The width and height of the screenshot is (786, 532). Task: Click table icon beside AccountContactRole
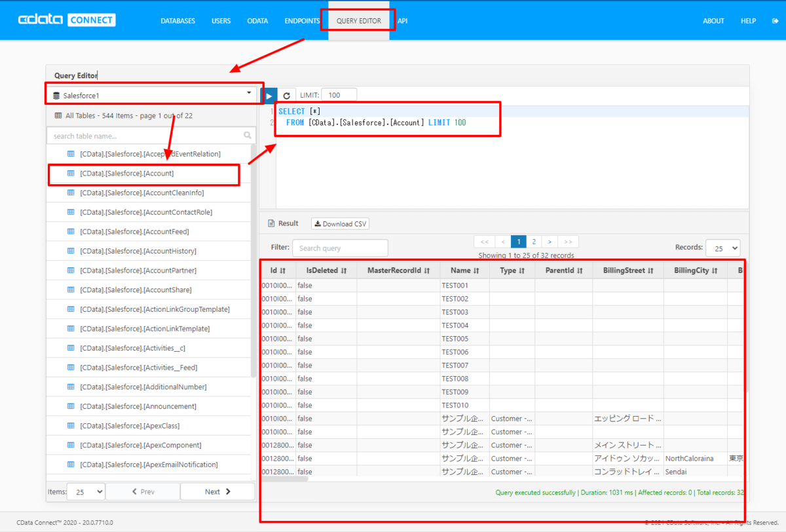(x=71, y=212)
